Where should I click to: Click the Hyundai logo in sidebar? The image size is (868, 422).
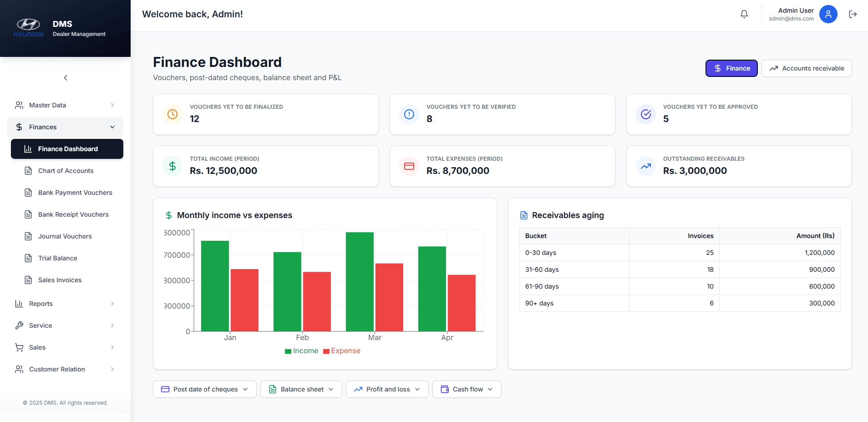28,26
